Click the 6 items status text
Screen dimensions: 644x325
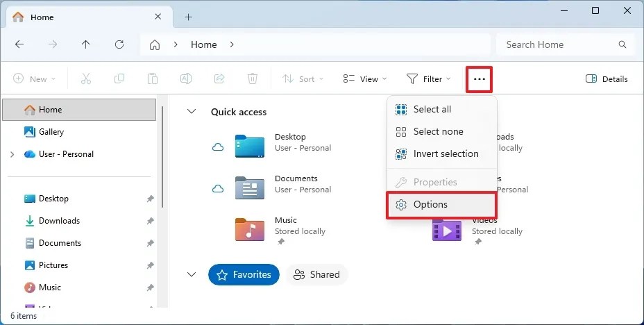point(24,315)
